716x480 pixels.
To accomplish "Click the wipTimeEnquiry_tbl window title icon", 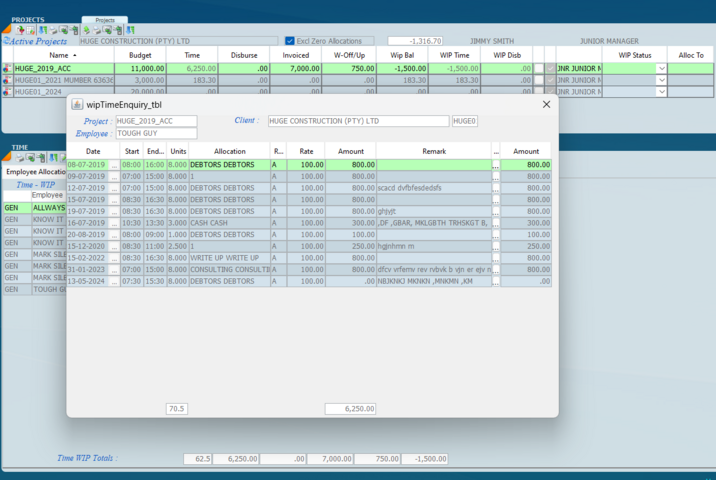I will pyautogui.click(x=77, y=104).
